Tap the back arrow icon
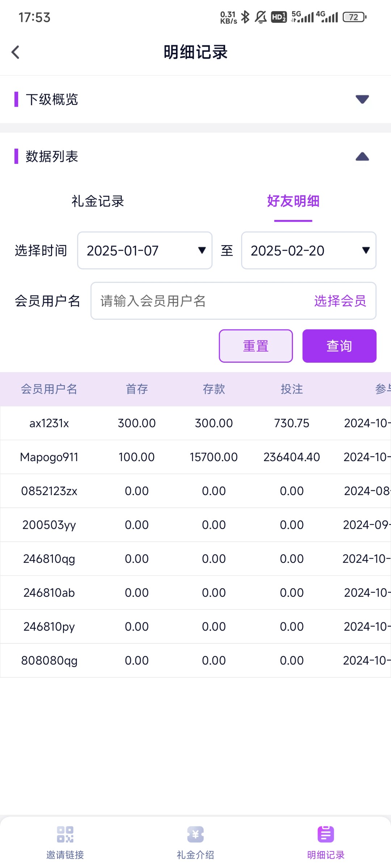 (16, 52)
